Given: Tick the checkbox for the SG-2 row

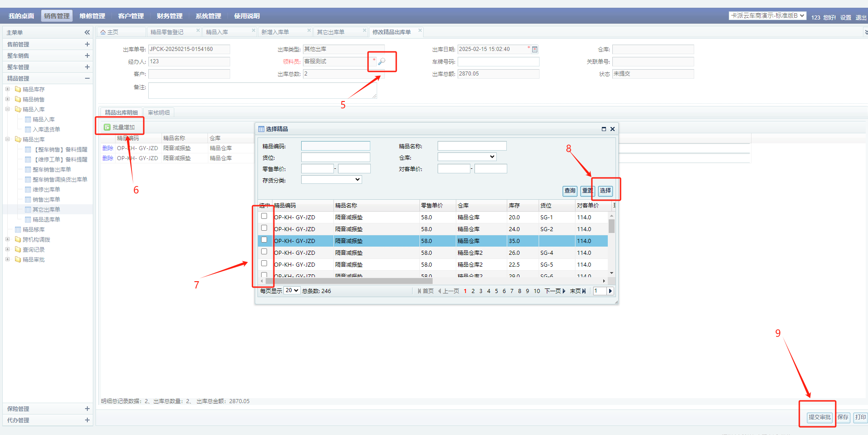Looking at the screenshot, I should [264, 228].
